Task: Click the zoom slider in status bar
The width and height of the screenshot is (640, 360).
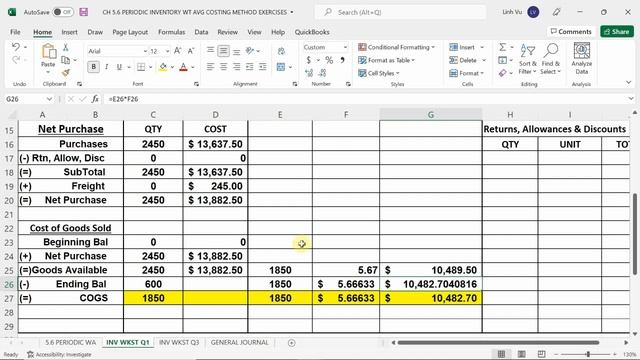Action: [588, 354]
